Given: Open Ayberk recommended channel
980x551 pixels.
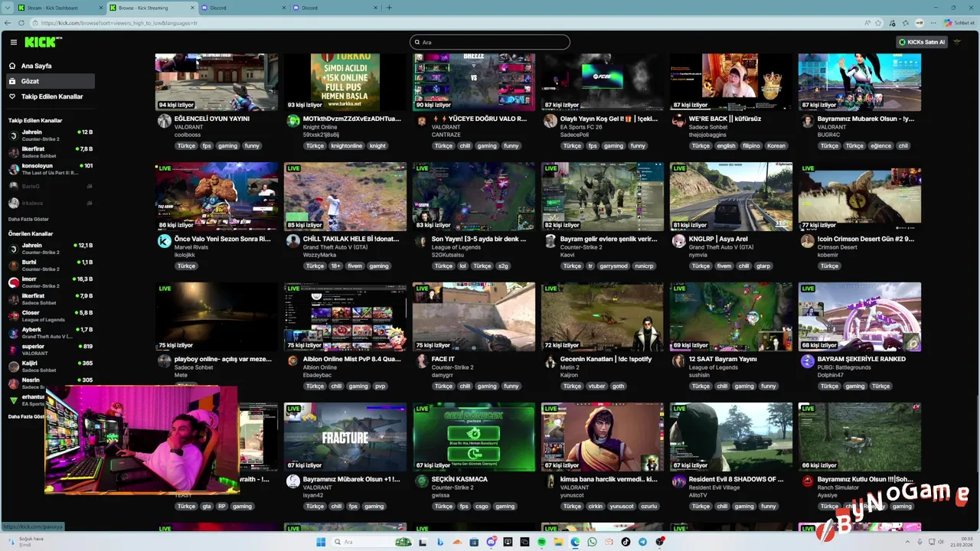Looking at the screenshot, I should (x=51, y=332).
